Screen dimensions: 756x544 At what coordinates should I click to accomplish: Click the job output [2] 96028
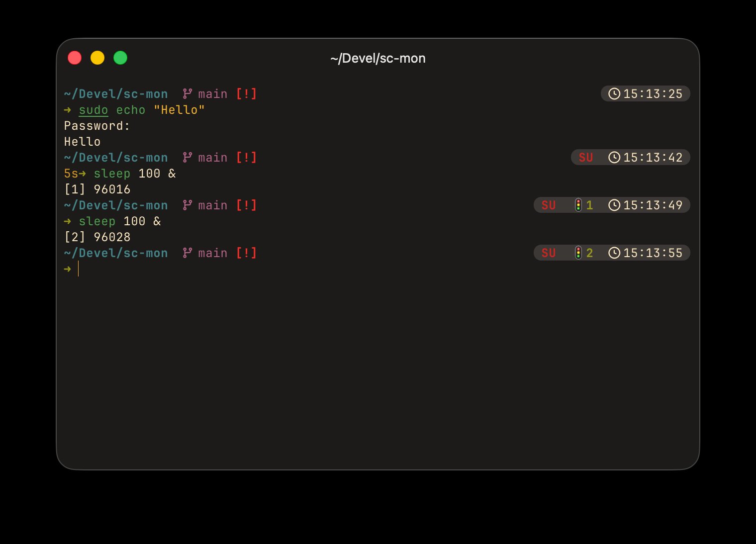click(97, 237)
